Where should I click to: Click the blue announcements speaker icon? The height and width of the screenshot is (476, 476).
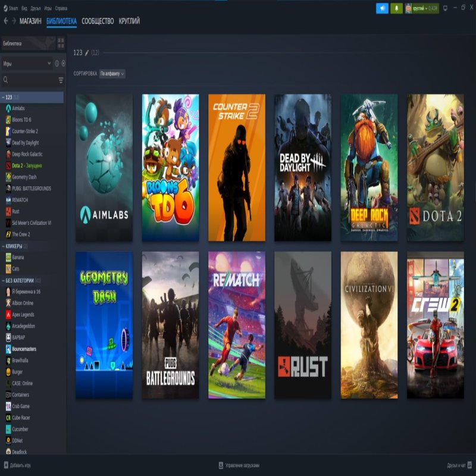click(381, 8)
